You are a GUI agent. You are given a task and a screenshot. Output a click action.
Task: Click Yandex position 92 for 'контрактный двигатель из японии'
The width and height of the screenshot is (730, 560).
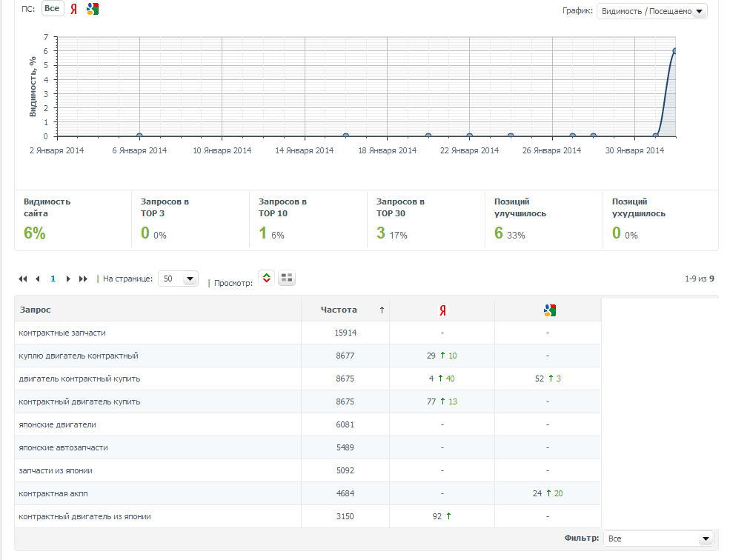(437, 516)
